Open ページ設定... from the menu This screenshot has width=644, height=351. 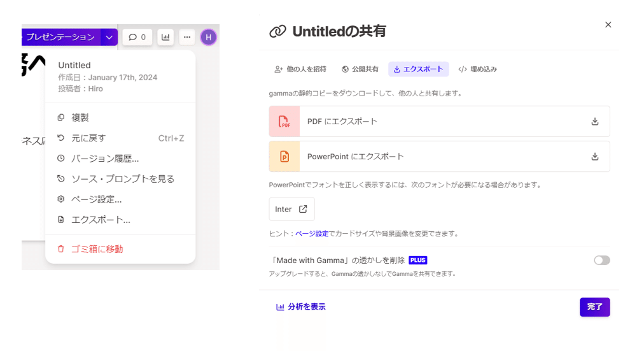(120, 199)
